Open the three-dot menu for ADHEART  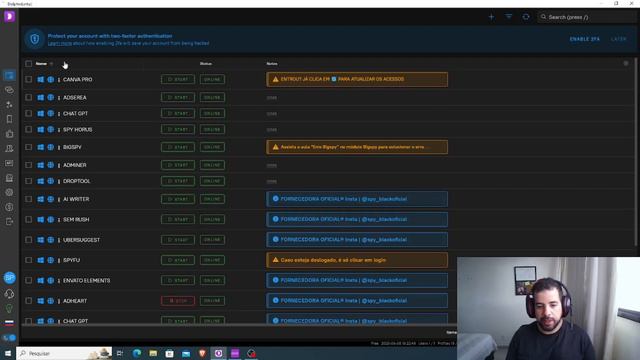[59, 301]
